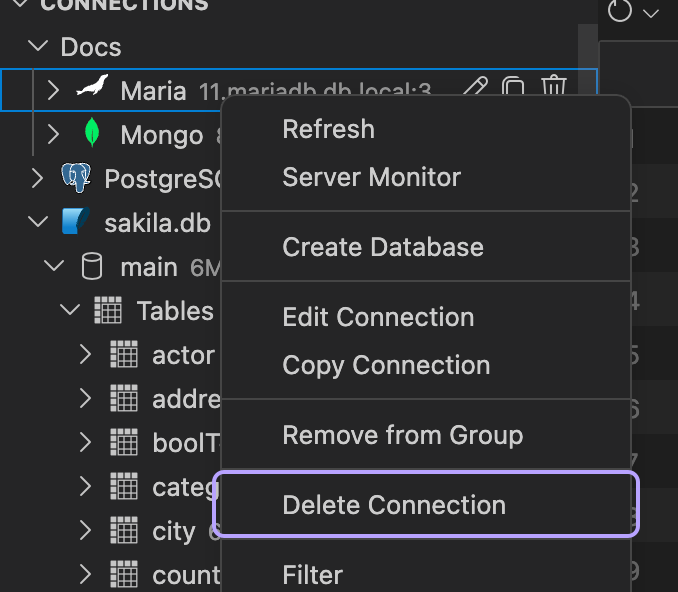The image size is (678, 592).
Task: Expand the actor table
Action: pyautogui.click(x=85, y=354)
